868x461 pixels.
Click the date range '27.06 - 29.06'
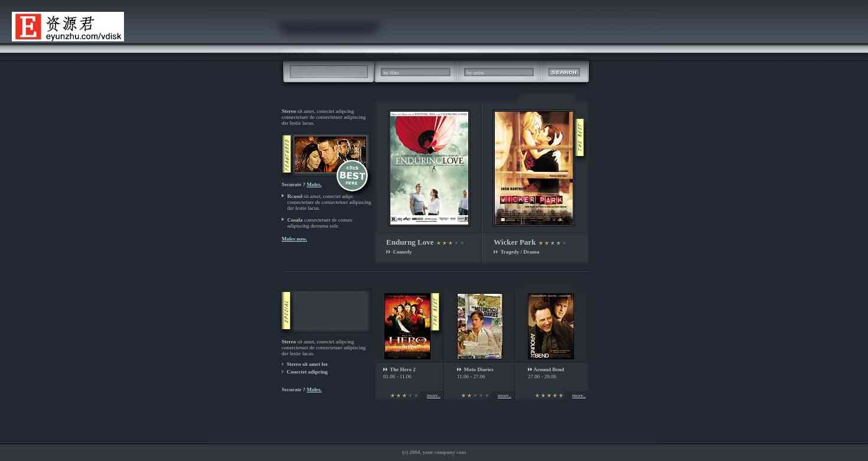pyautogui.click(x=542, y=376)
